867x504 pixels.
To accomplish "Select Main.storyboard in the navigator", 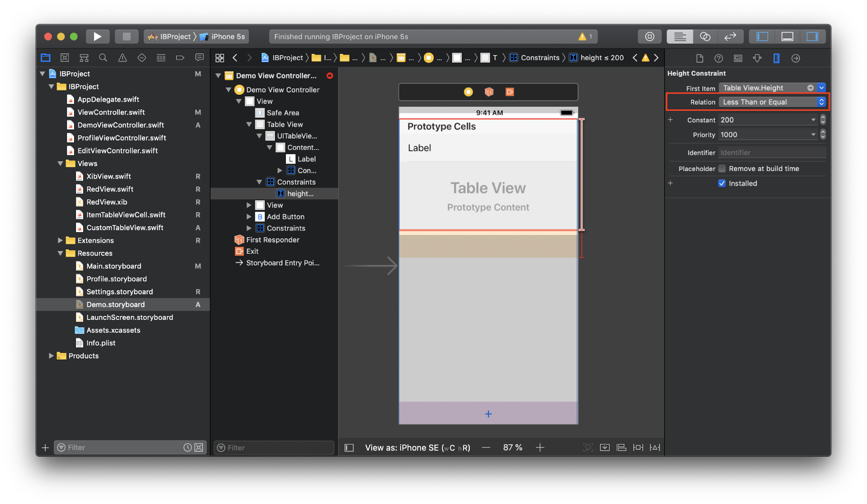I will click(x=113, y=266).
